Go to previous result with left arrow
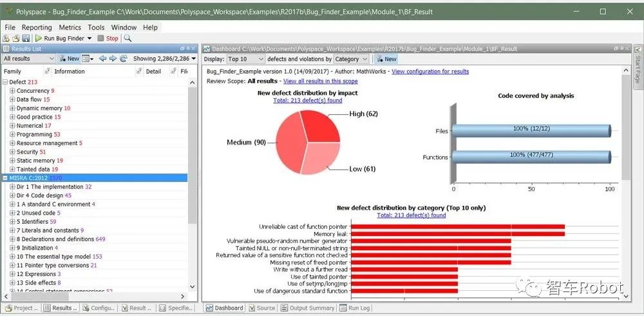 click(x=104, y=59)
